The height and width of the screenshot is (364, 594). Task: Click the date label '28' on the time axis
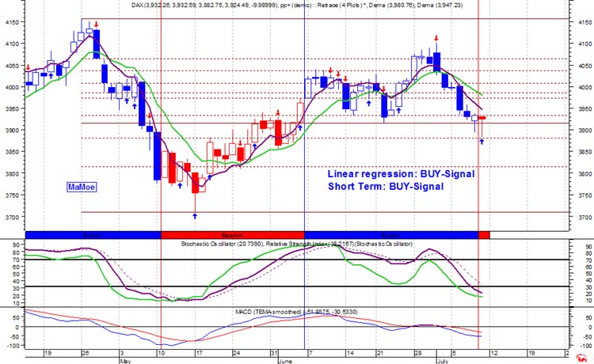pos(417,353)
